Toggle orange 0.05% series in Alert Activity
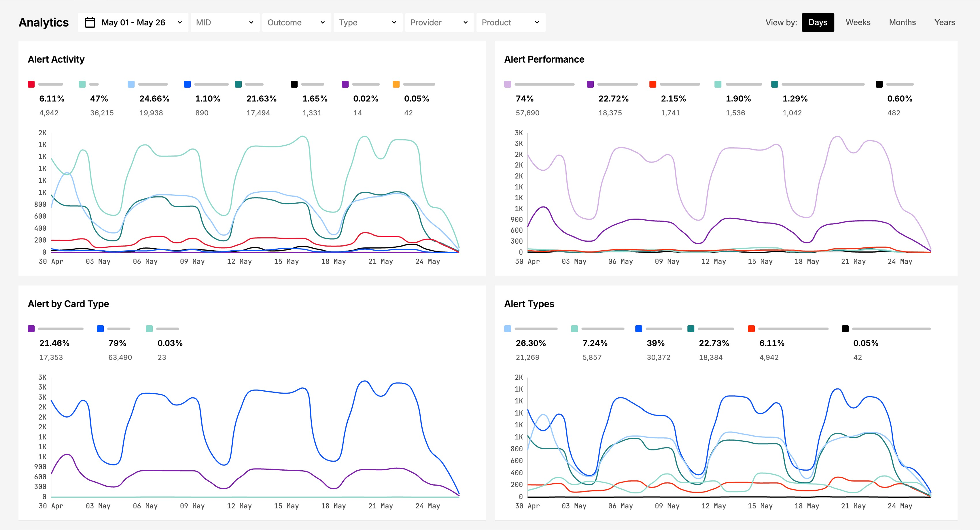Screen dimensions: 980x530 pos(396,84)
